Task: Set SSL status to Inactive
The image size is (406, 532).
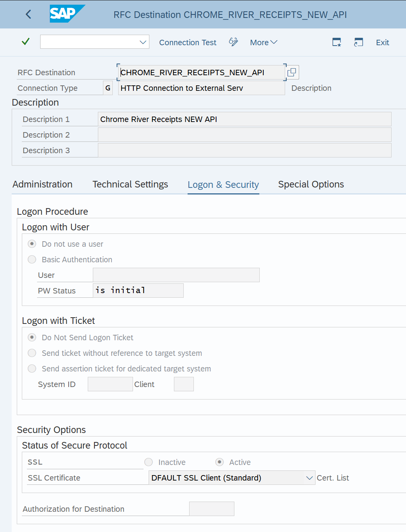Action: [x=148, y=462]
